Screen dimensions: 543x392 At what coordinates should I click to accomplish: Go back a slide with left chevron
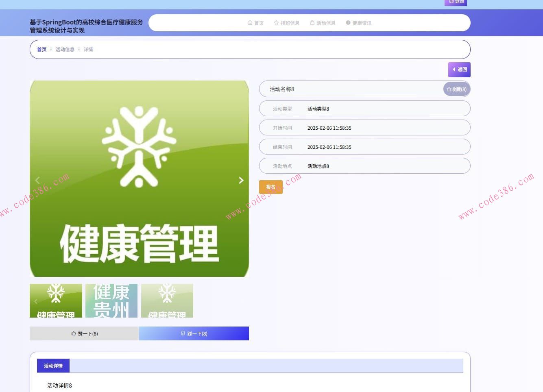(37, 180)
